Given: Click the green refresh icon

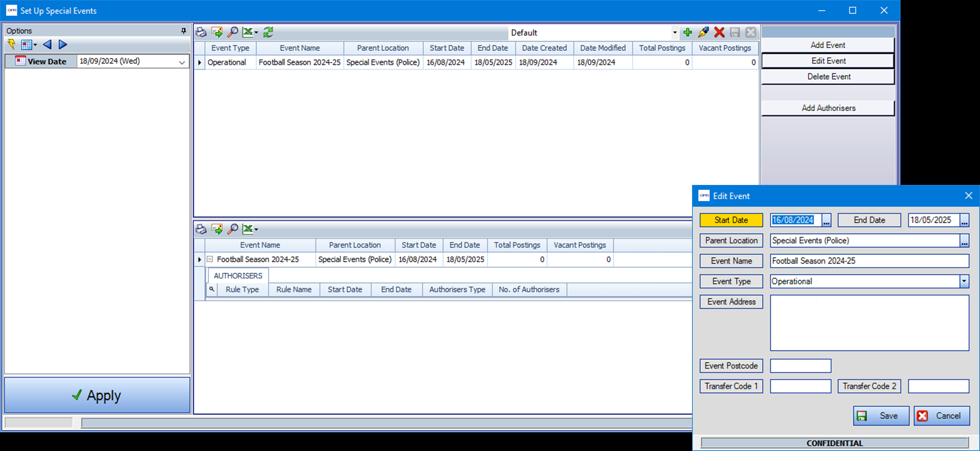Looking at the screenshot, I should (268, 33).
